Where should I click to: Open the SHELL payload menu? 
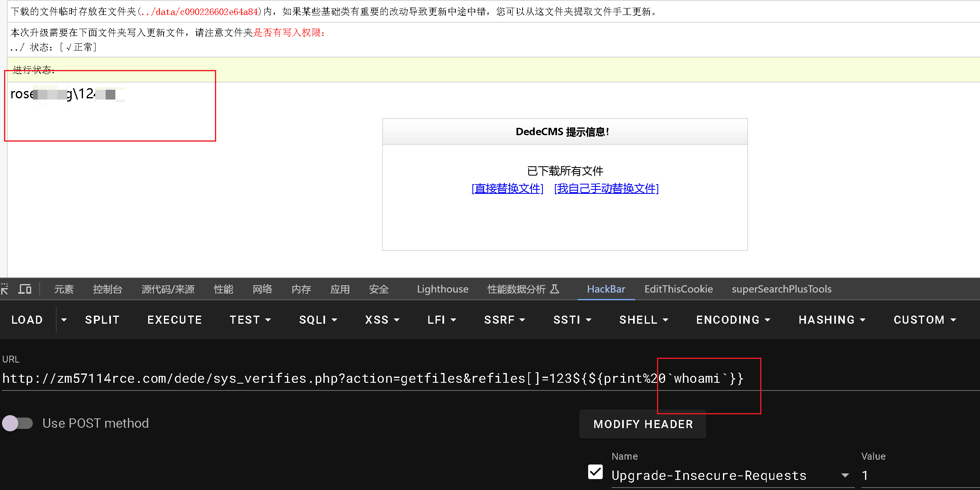pos(644,320)
